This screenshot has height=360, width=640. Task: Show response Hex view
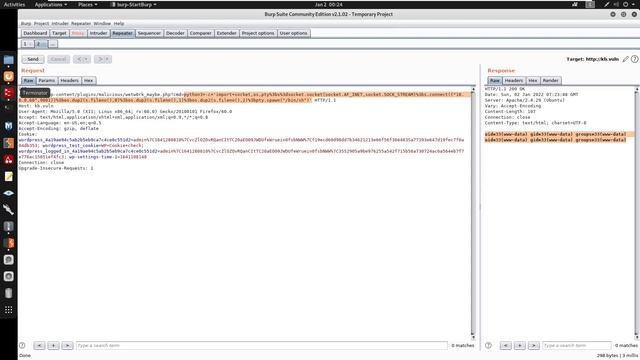coord(533,80)
